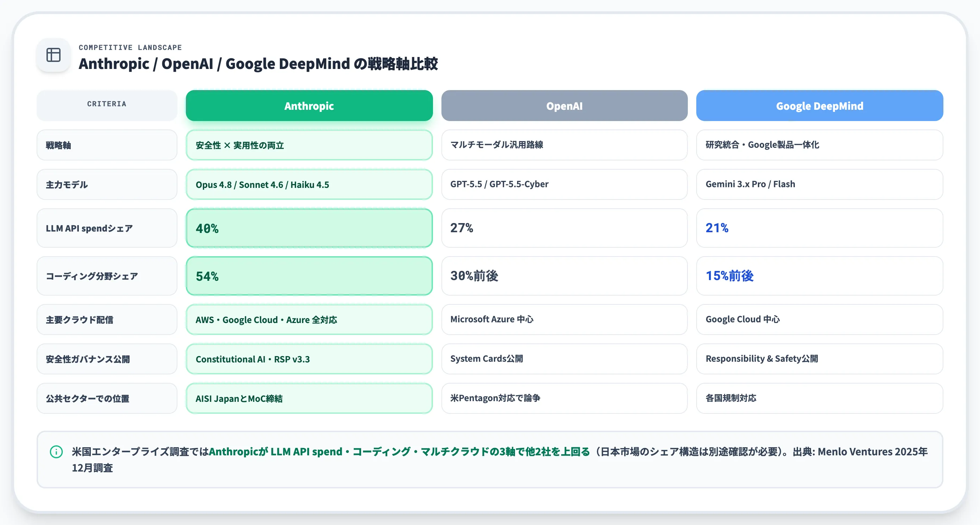980x525 pixels.
Task: Click the CRITERIA header cell
Action: [107, 106]
